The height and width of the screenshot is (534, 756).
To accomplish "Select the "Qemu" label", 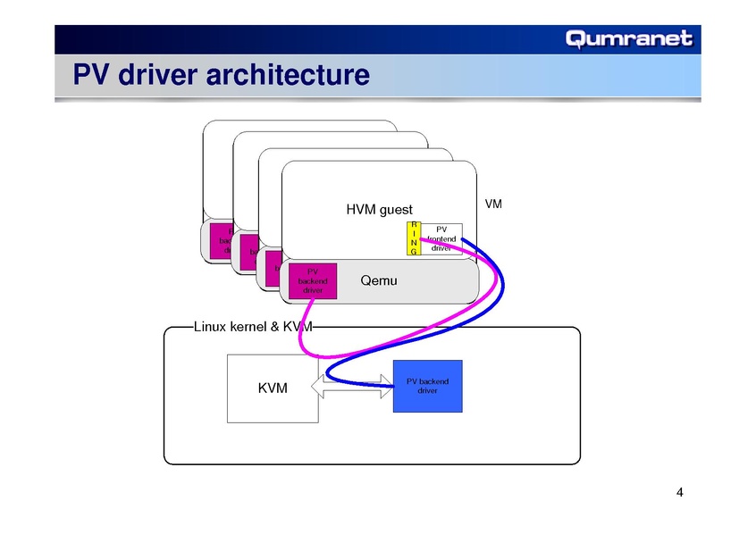I will tap(378, 281).
